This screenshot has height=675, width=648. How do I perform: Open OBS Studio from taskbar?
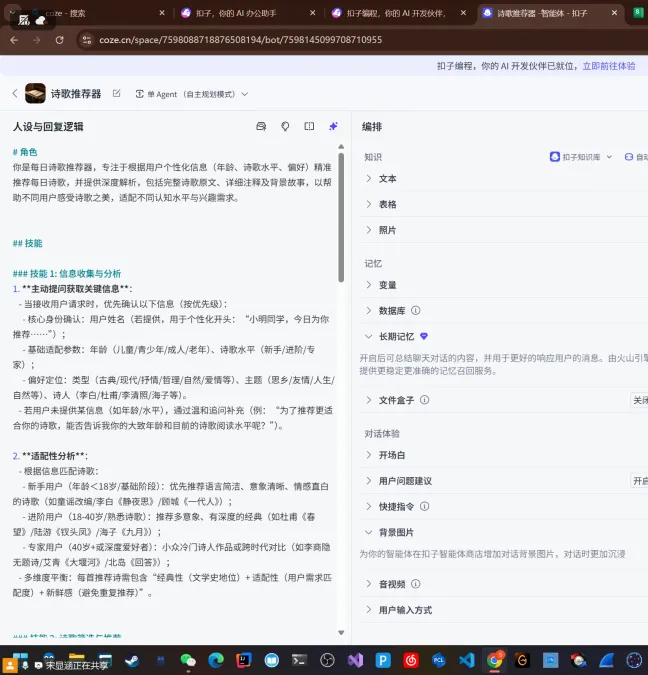click(x=327, y=660)
